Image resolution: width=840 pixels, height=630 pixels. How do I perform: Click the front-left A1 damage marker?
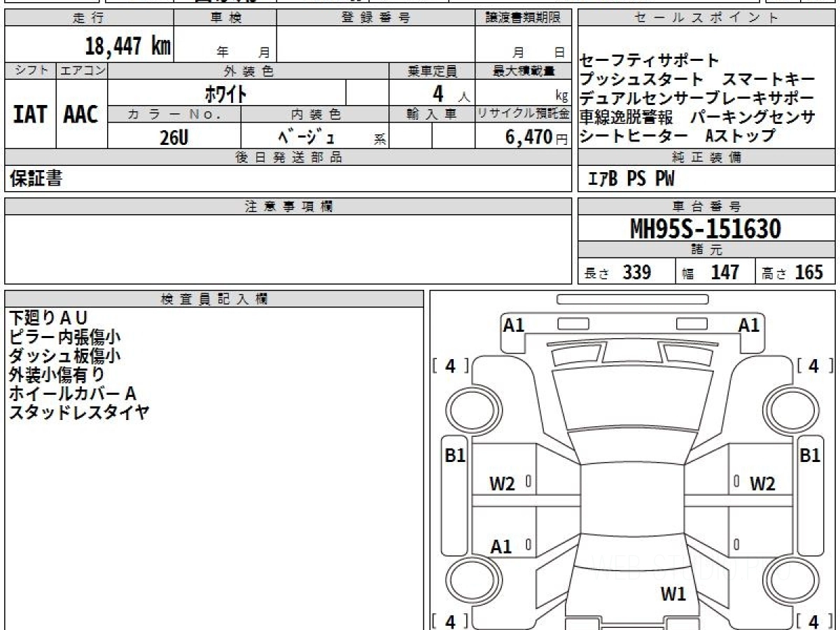click(514, 325)
